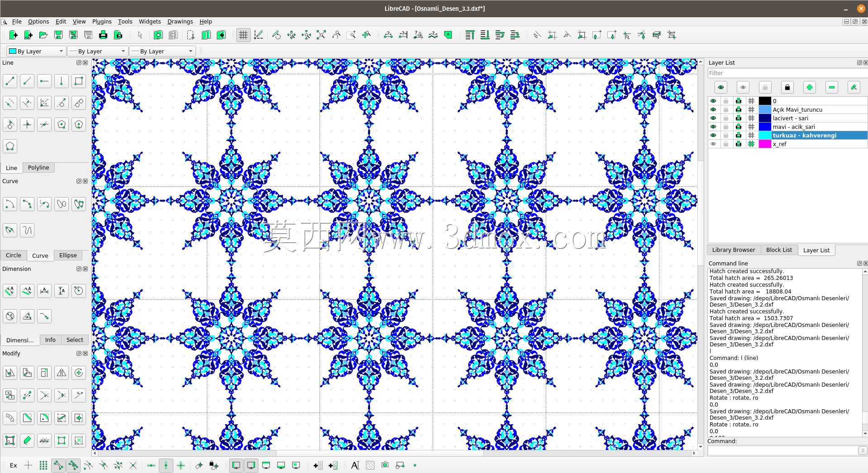Switch to the Polyline tab
Viewport: 868px width, 473px height.
(x=38, y=167)
